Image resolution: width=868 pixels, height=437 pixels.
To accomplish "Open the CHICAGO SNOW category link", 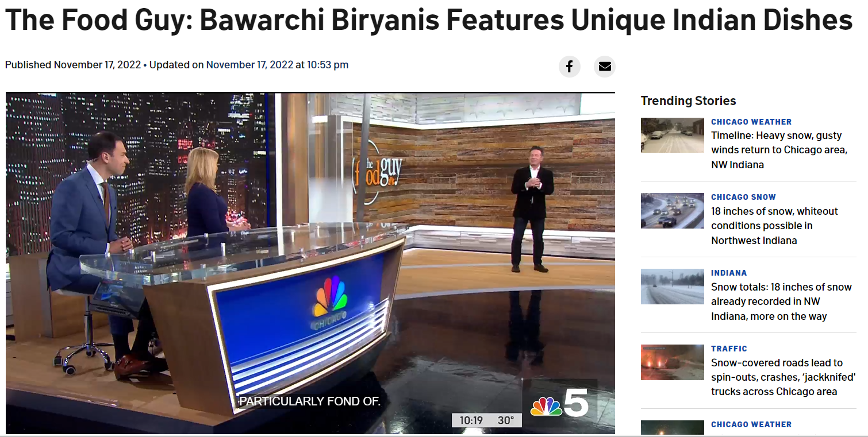I will [x=743, y=197].
